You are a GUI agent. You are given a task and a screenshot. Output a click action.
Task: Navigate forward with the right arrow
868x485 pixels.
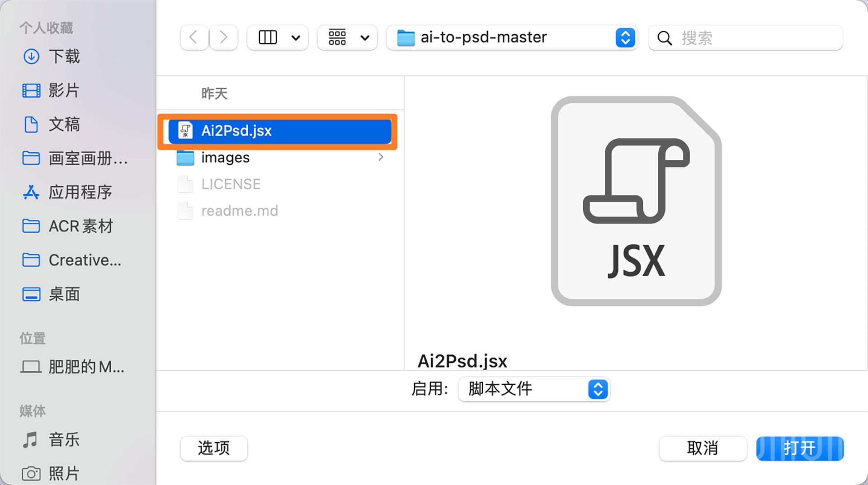(223, 38)
